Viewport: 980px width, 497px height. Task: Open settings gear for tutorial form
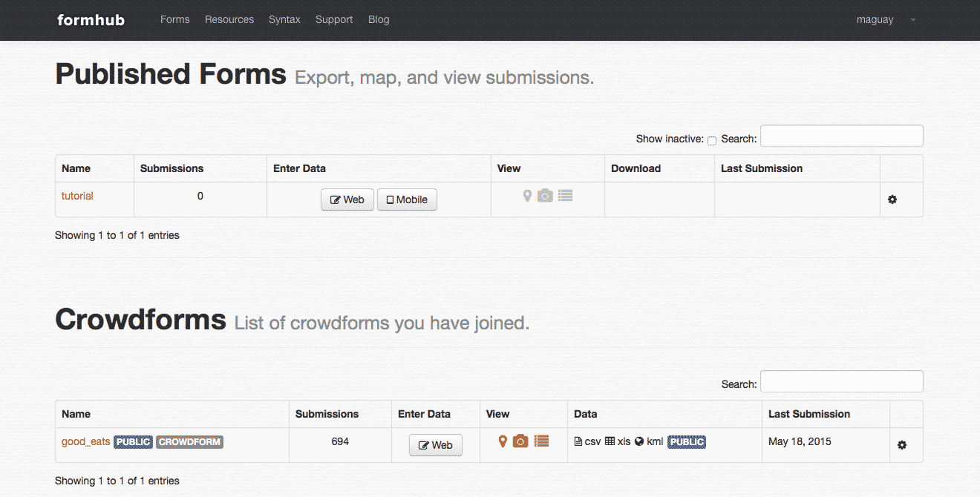pos(892,200)
